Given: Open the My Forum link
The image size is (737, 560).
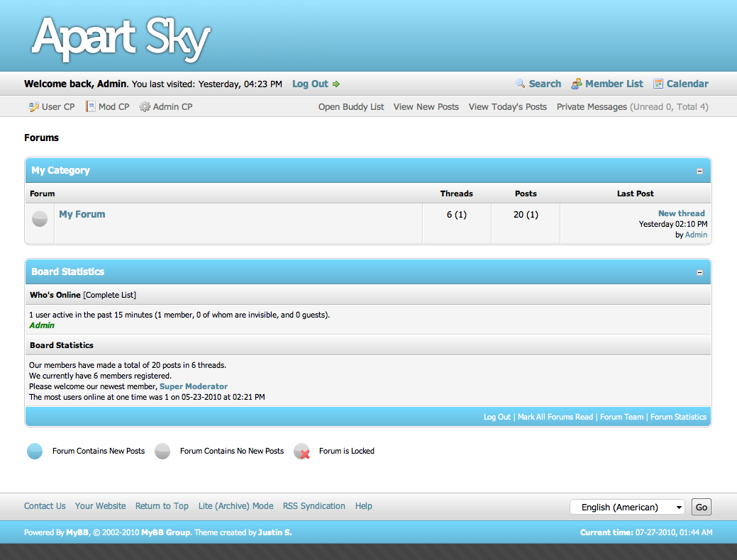Looking at the screenshot, I should [x=82, y=214].
